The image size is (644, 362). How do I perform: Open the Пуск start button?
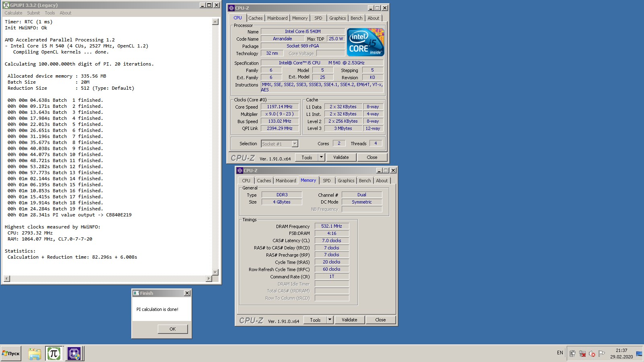coord(11,354)
